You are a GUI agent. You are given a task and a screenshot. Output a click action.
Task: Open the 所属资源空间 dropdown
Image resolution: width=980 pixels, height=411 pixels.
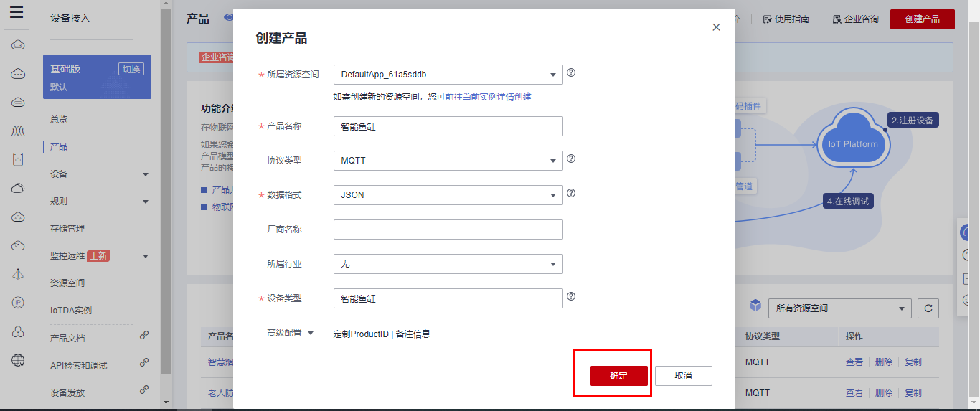tap(448, 75)
